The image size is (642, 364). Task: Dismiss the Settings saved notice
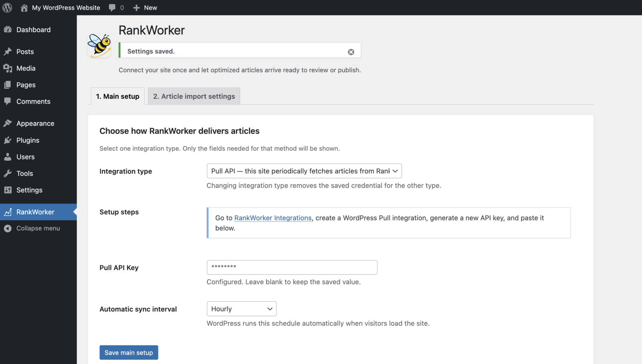click(x=351, y=52)
